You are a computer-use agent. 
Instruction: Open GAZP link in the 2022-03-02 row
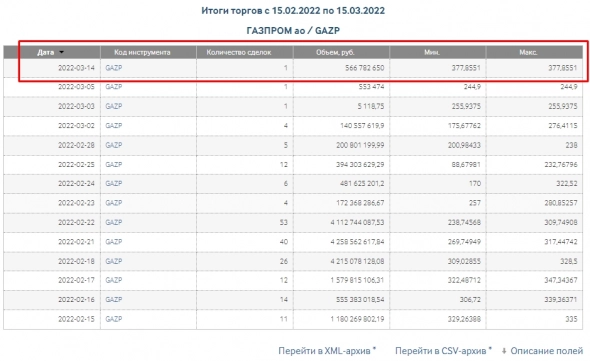click(114, 126)
